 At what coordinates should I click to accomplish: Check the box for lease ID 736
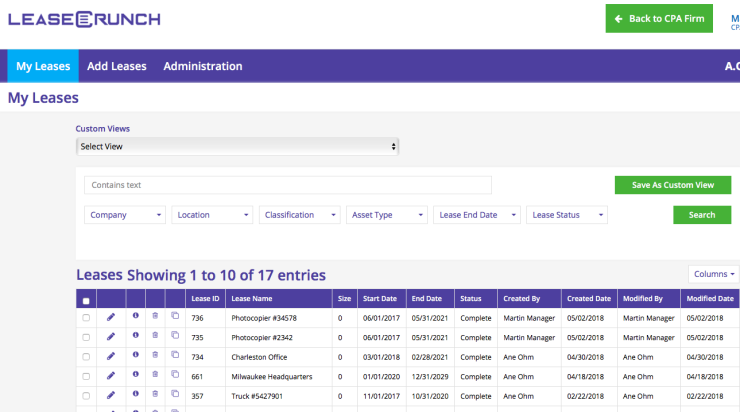pos(86,318)
